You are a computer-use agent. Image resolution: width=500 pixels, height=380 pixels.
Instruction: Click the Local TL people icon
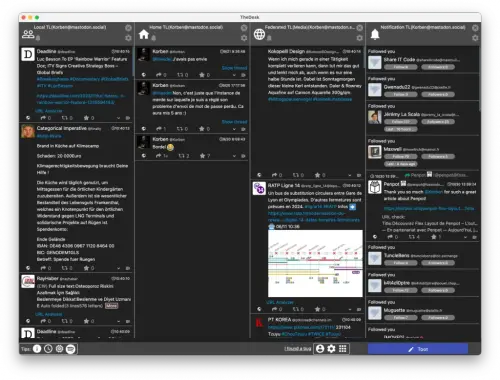(28, 34)
